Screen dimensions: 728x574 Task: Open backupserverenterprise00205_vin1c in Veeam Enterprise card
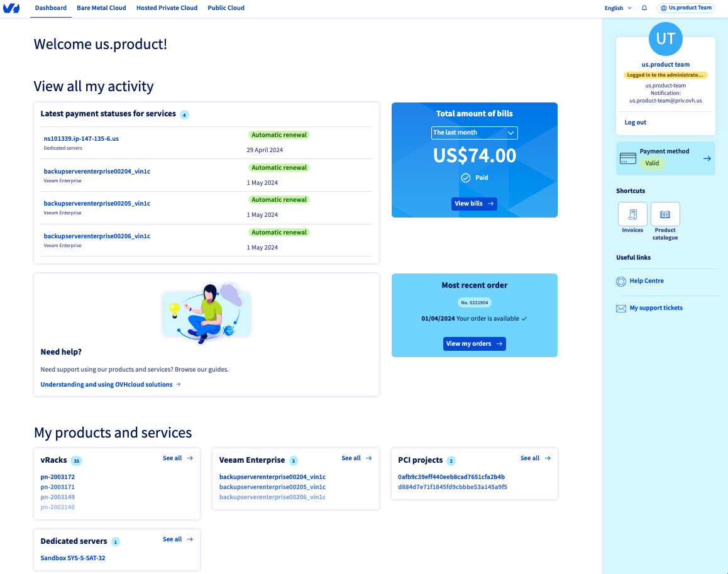coord(273,487)
